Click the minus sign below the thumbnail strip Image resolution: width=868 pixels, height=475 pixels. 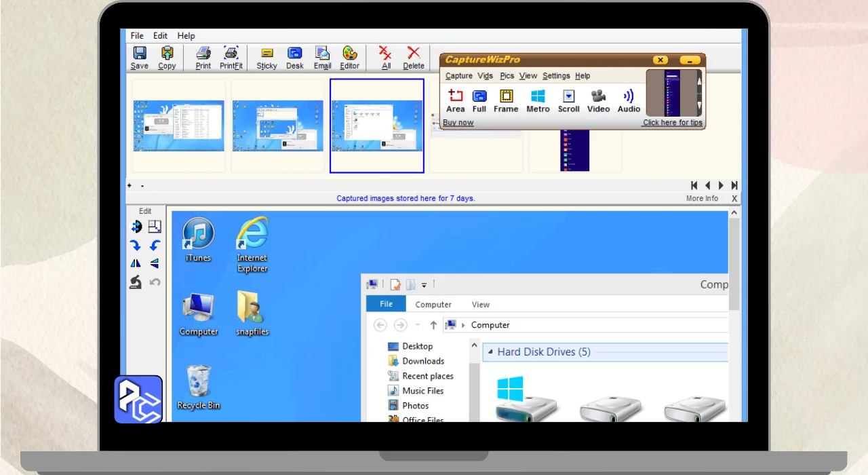click(142, 185)
